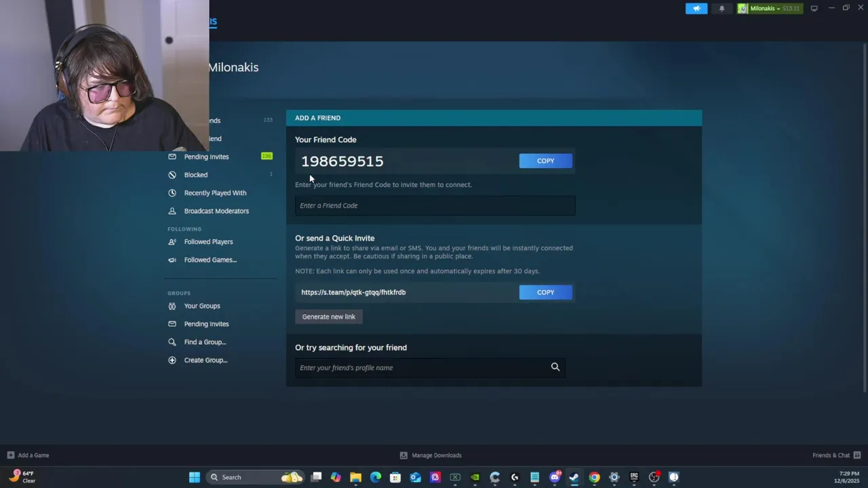This screenshot has height=488, width=868.
Task: Open Epic Games Launcher from the taskbar
Action: point(634,477)
